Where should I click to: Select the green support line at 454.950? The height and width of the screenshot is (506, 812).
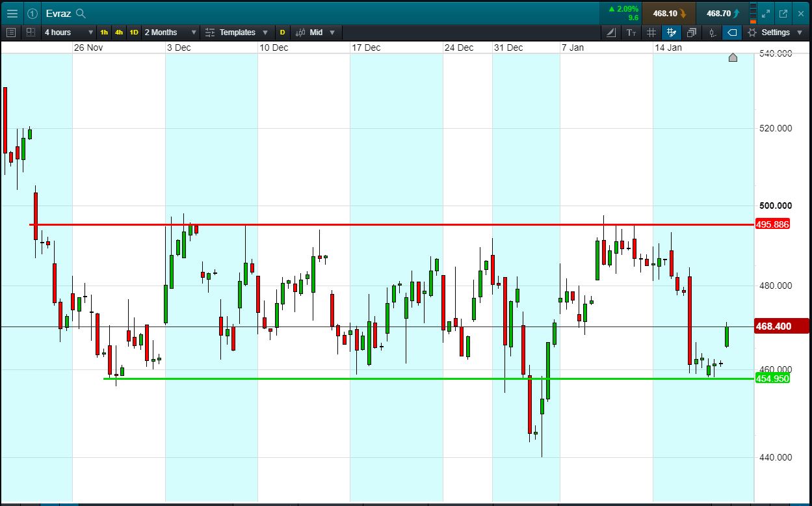point(428,379)
